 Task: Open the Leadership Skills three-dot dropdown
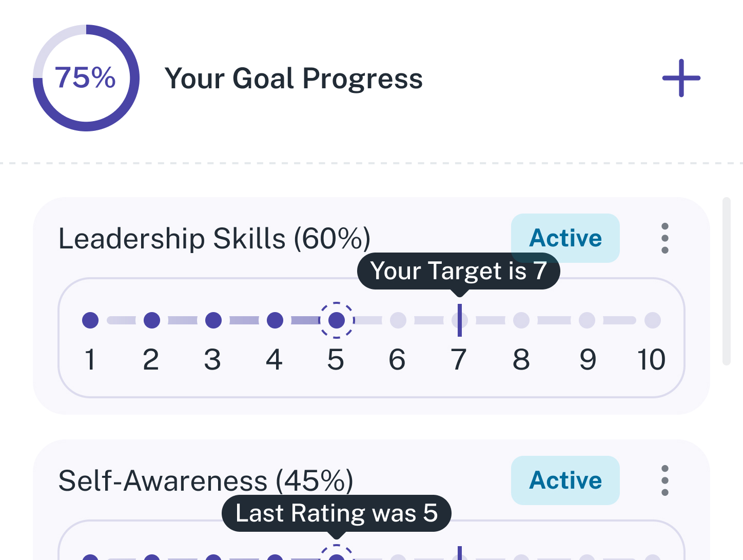[x=664, y=238]
